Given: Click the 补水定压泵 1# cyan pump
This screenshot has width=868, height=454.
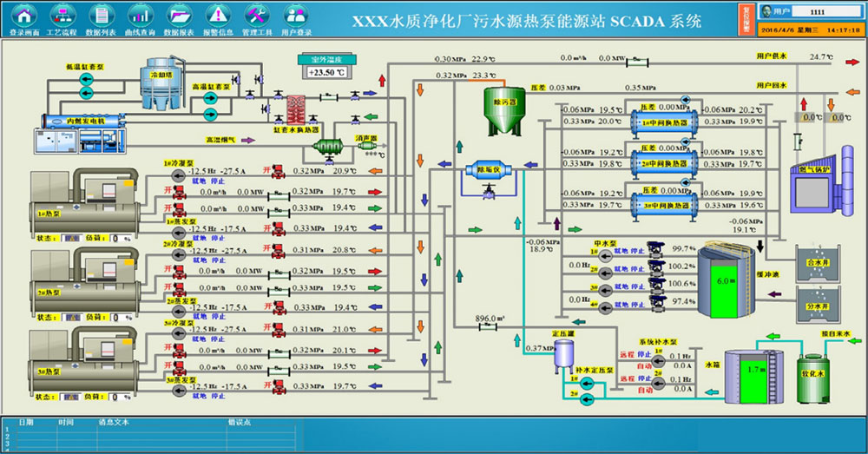Looking at the screenshot, I should point(587,383).
